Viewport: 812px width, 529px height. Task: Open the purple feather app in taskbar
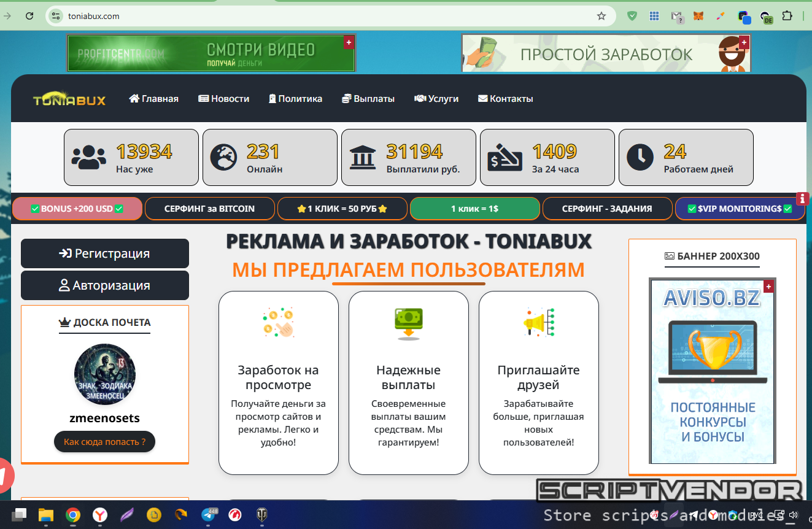coord(127,515)
